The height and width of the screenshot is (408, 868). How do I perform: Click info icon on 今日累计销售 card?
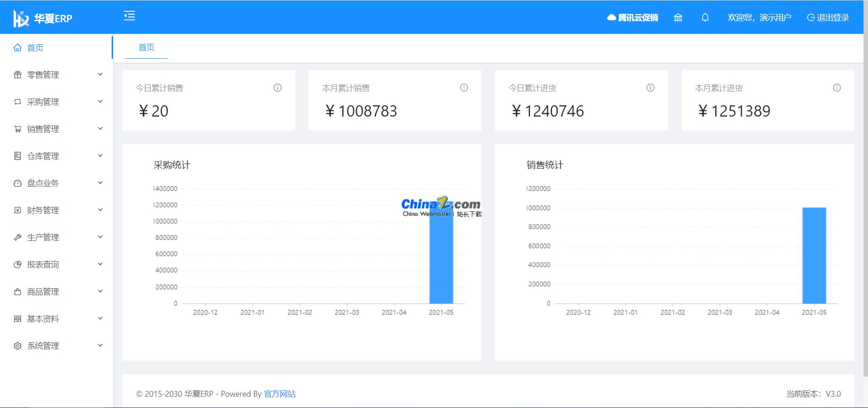[x=278, y=88]
